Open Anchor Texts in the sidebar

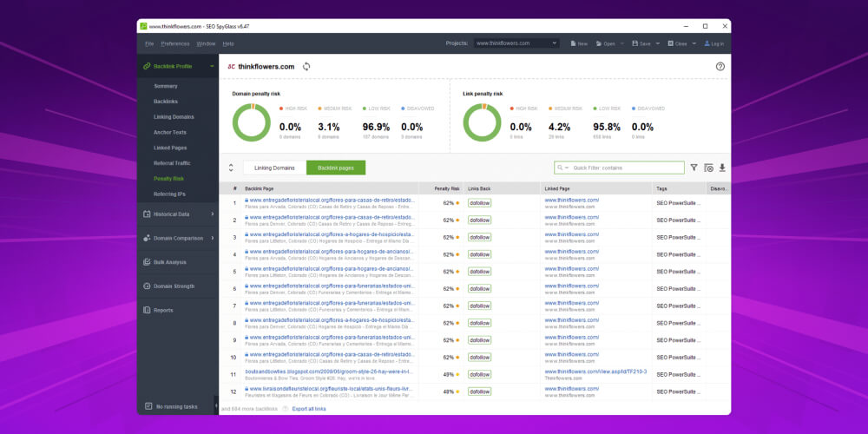click(x=170, y=133)
